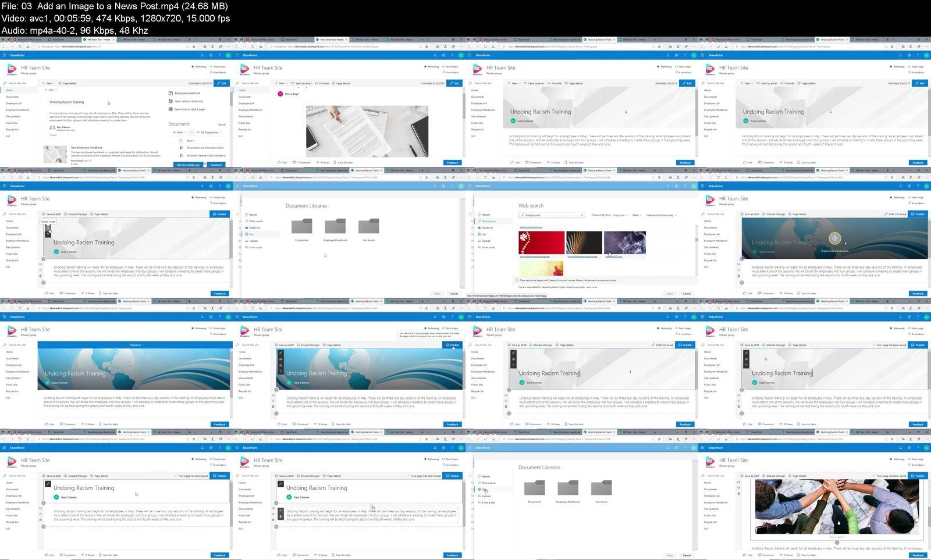Click the plus add-section icon below hands photo
This screenshot has width=931, height=560.
click(x=837, y=543)
